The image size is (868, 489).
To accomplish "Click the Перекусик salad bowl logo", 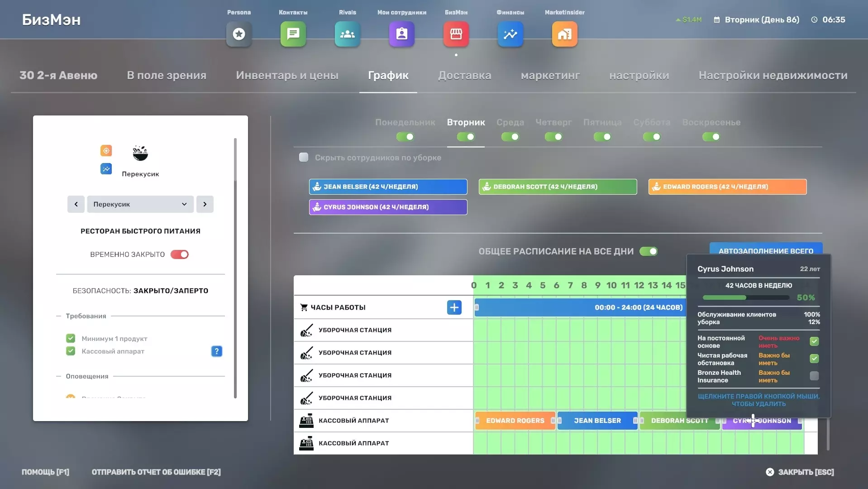I will [140, 153].
